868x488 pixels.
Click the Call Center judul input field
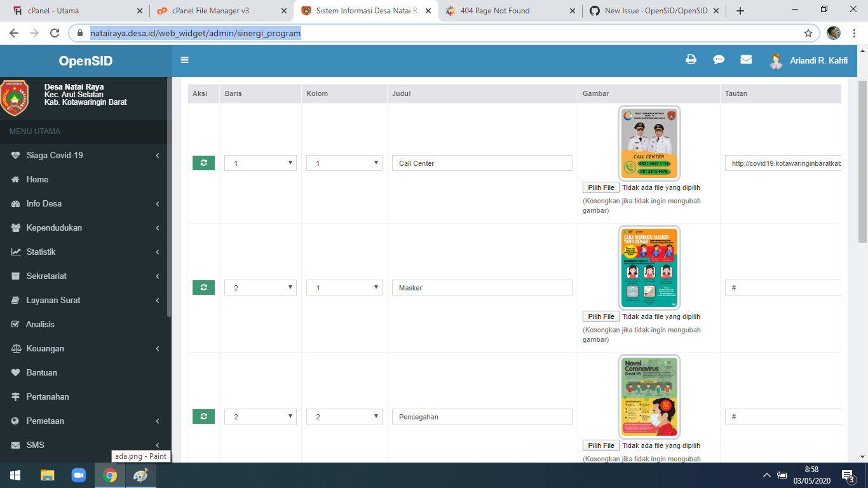[x=482, y=163]
